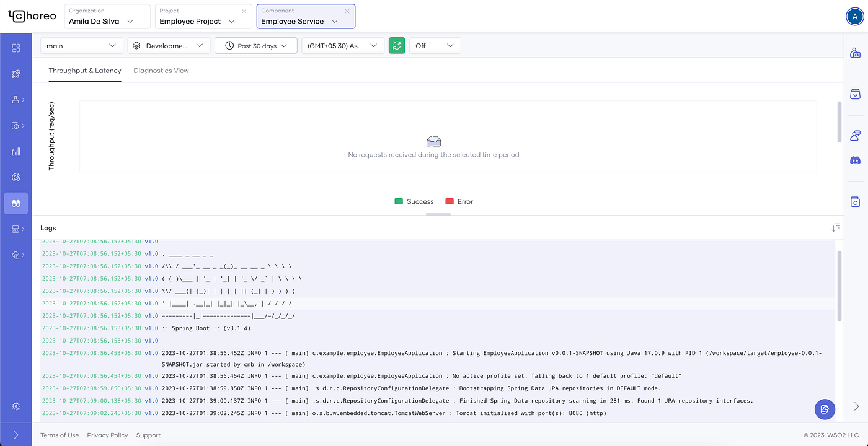Screen dimensions: 868x446
Task: Click the Choreo logo in the top bar
Action: (32, 15)
